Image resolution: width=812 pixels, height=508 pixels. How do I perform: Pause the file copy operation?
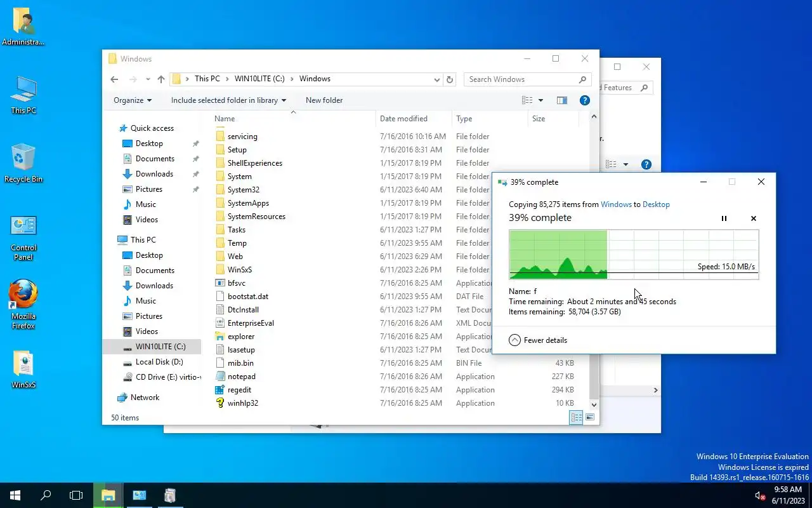[724, 218]
